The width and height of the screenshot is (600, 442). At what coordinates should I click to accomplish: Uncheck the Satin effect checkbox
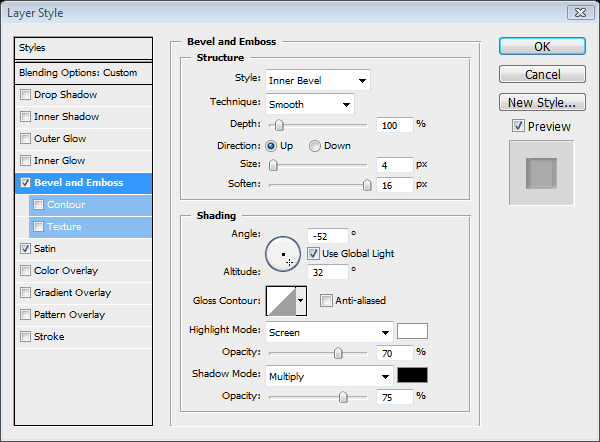(x=26, y=248)
